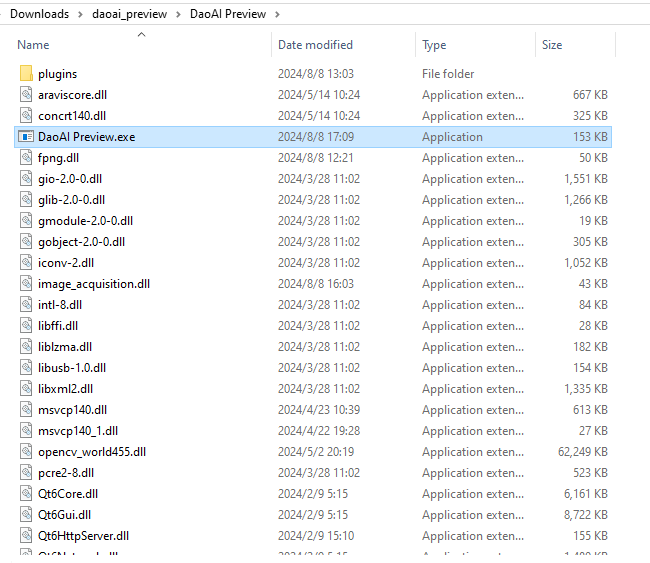The width and height of the screenshot is (650, 563).
Task: Click the file name gio-2.0-0.dll
Action: pyautogui.click(x=70, y=179)
